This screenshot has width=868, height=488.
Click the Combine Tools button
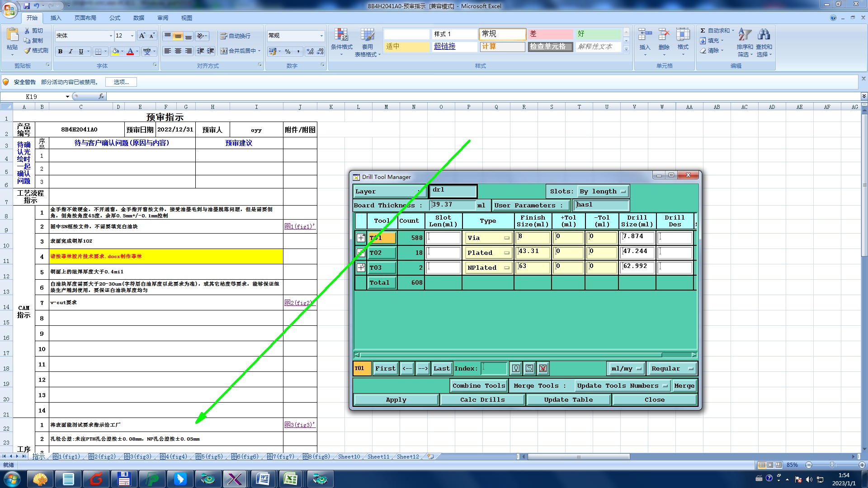[478, 386]
